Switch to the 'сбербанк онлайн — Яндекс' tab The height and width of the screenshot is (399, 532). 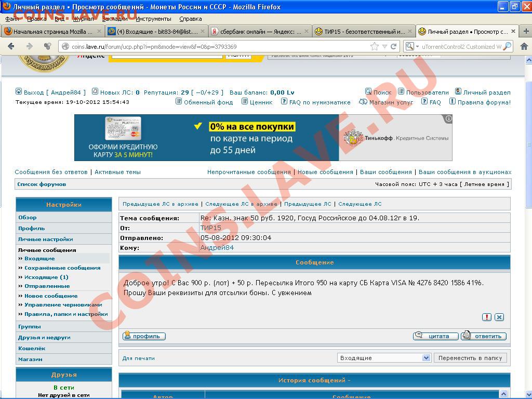(260, 32)
